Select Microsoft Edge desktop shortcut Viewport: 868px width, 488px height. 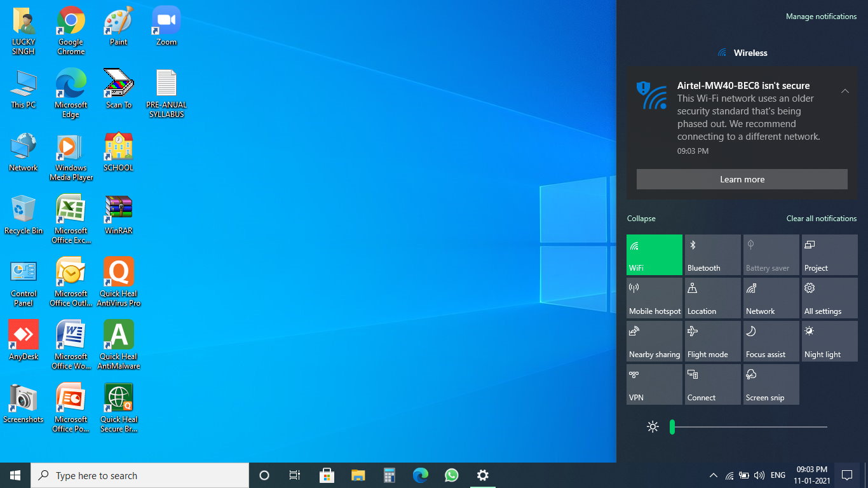coord(71,94)
